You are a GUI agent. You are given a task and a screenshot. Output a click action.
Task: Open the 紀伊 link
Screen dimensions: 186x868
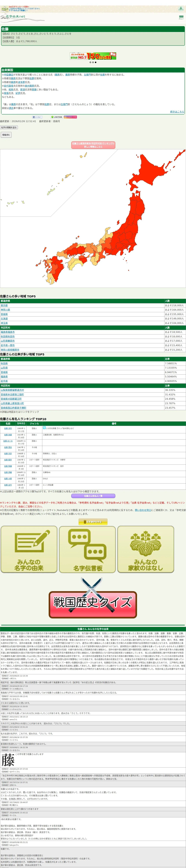point(18,93)
